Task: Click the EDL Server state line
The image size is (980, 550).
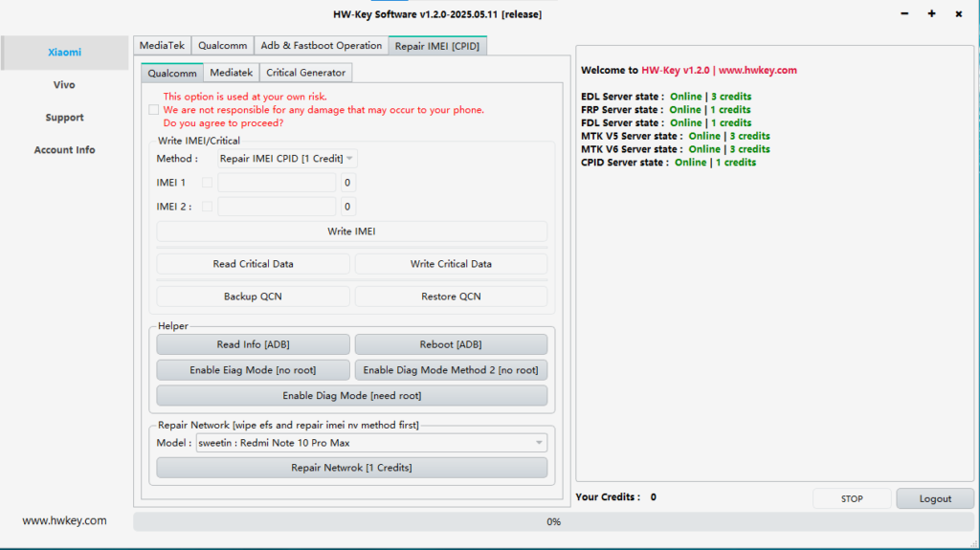Action: click(x=666, y=97)
